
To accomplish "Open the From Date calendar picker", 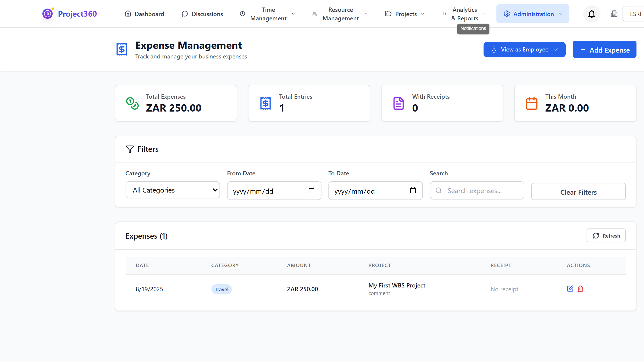I will pos(312,191).
